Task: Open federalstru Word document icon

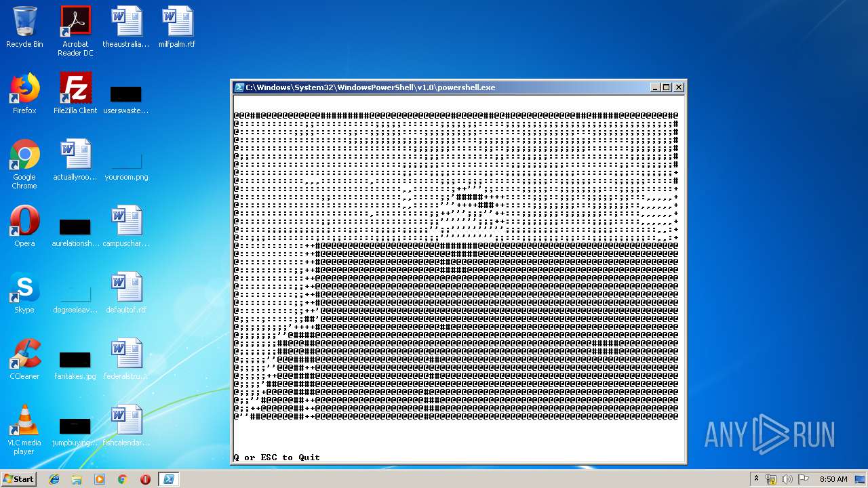Action: coord(126,359)
